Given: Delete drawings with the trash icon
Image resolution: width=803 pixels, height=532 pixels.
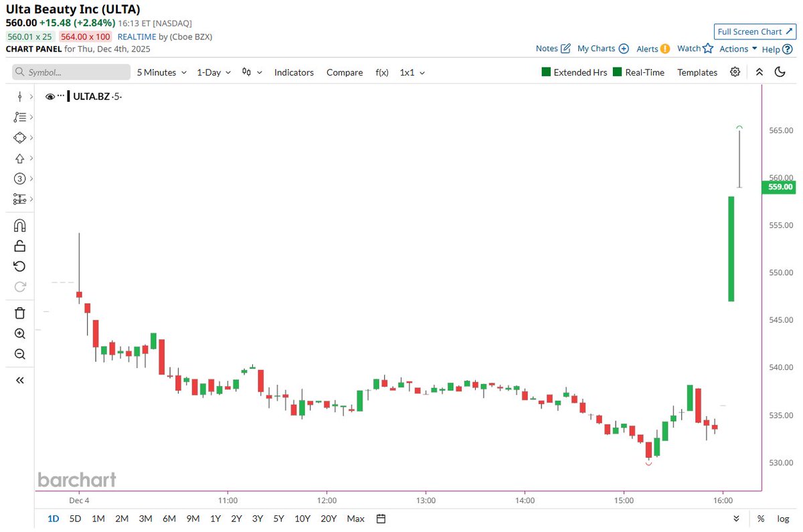Looking at the screenshot, I should [19, 313].
